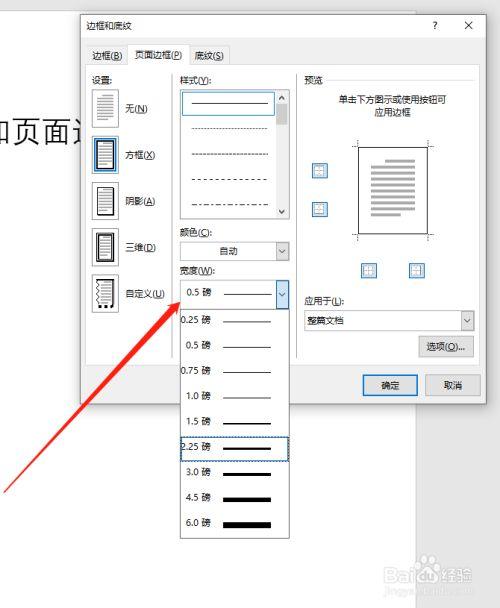This screenshot has width=500, height=608.
Task: Pick the 三维(D) 3D border icon
Action: click(105, 247)
